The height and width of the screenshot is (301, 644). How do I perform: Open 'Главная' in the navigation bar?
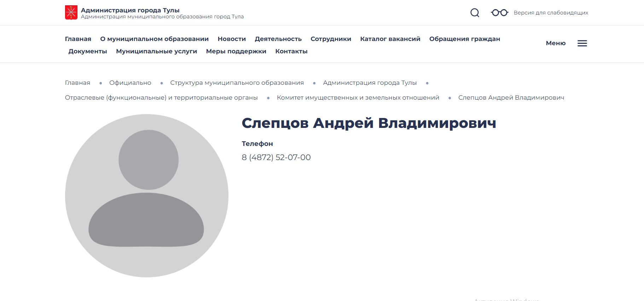point(78,39)
